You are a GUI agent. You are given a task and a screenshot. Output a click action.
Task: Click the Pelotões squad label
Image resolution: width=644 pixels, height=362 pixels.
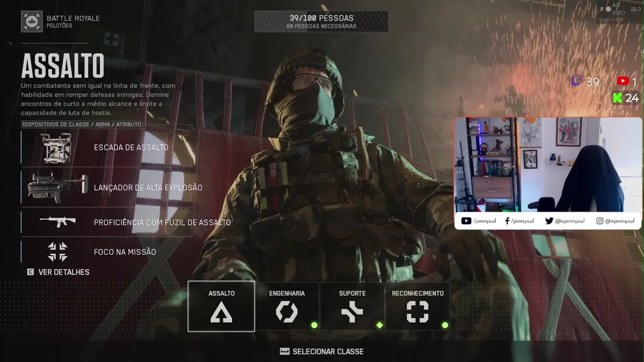(x=59, y=26)
